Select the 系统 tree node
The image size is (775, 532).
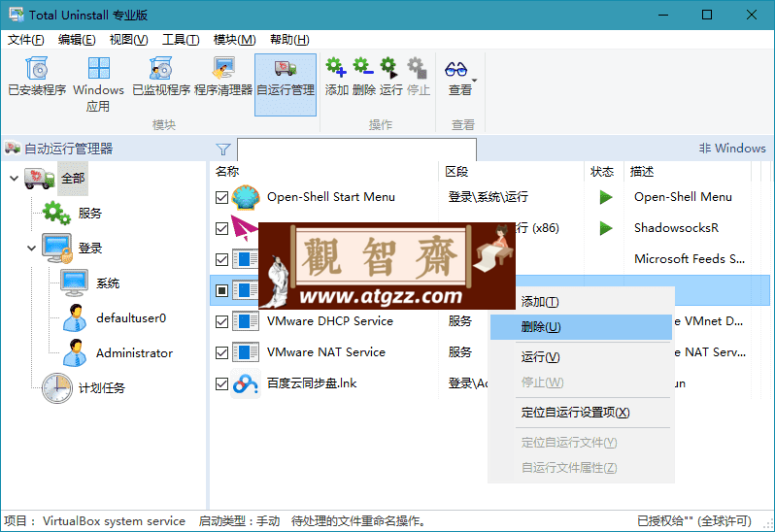tap(108, 283)
